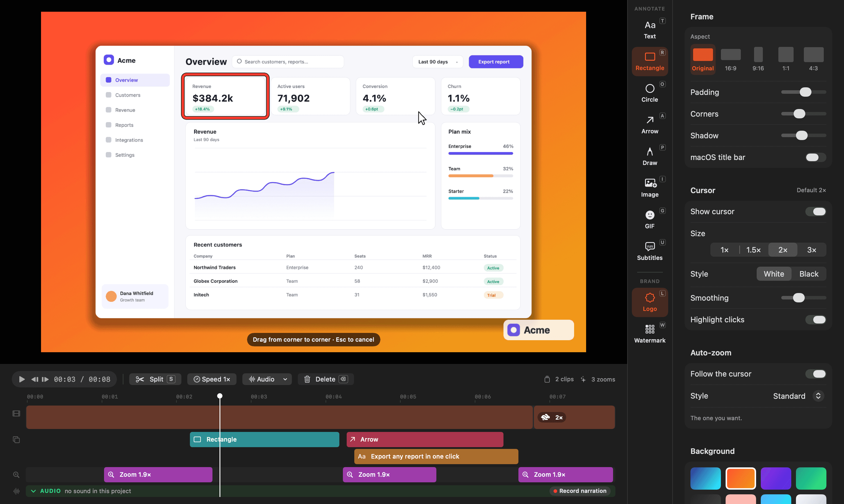Image resolution: width=844 pixels, height=504 pixels.
Task: Toggle Follow the cursor switch
Action: 816,374
